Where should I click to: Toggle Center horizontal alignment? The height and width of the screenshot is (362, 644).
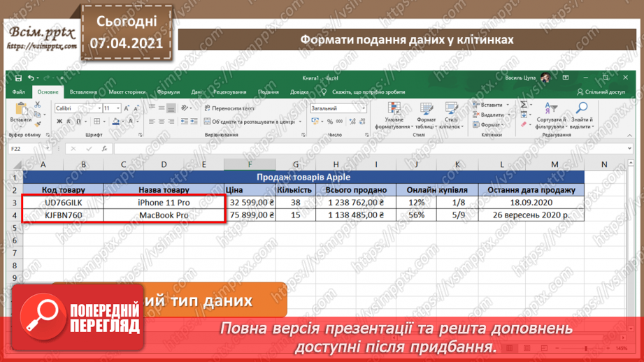[162, 122]
